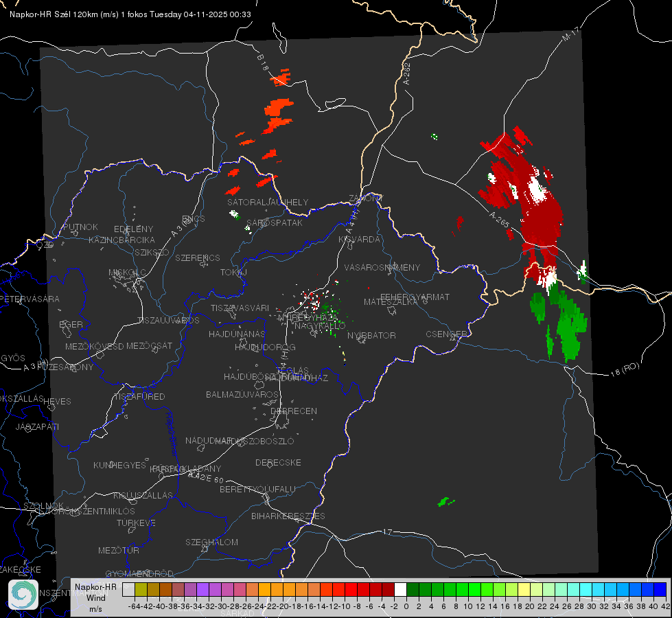Click the BIHARKERESZTES label
This screenshot has height=618, width=672.
pos(288,516)
